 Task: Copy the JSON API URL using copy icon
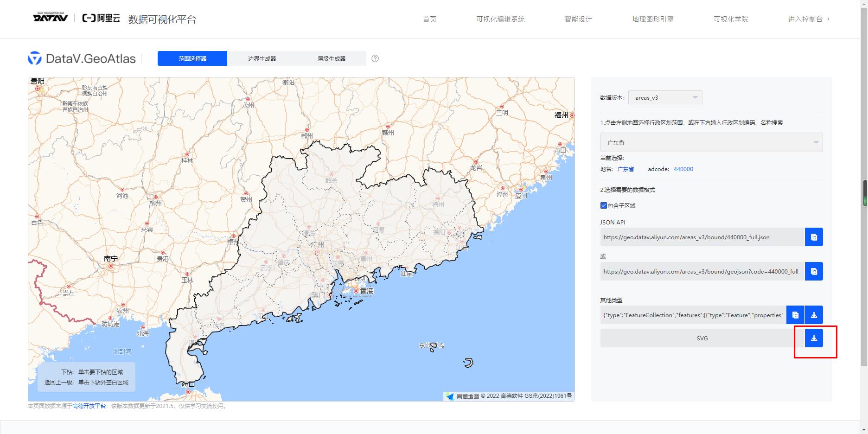[x=813, y=237]
